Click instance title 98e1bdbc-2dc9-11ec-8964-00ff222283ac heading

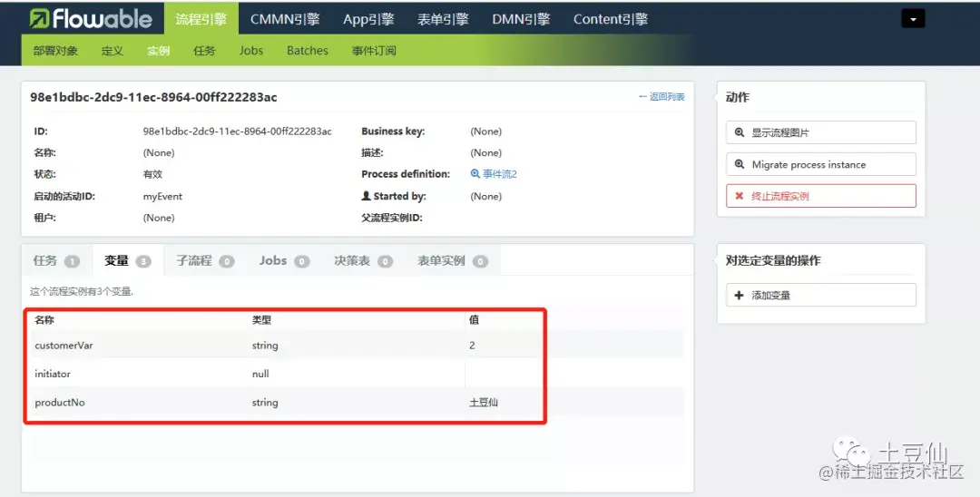[153, 97]
